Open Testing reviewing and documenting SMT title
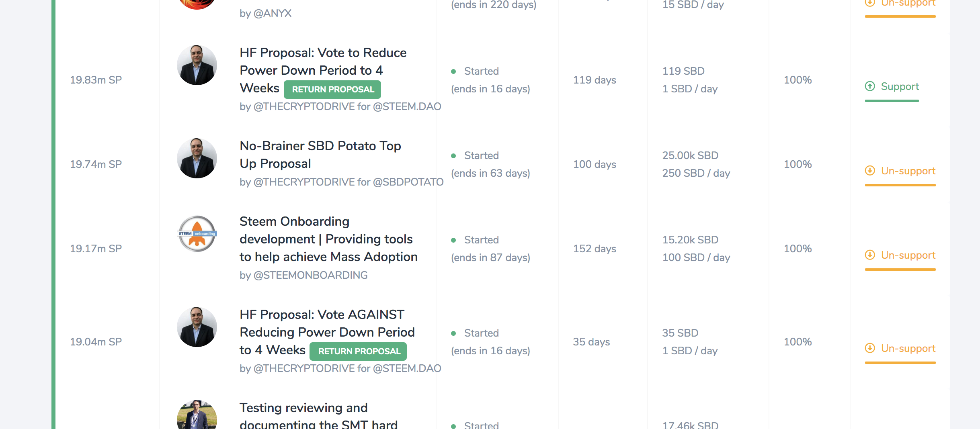The width and height of the screenshot is (980, 429). pos(319,415)
